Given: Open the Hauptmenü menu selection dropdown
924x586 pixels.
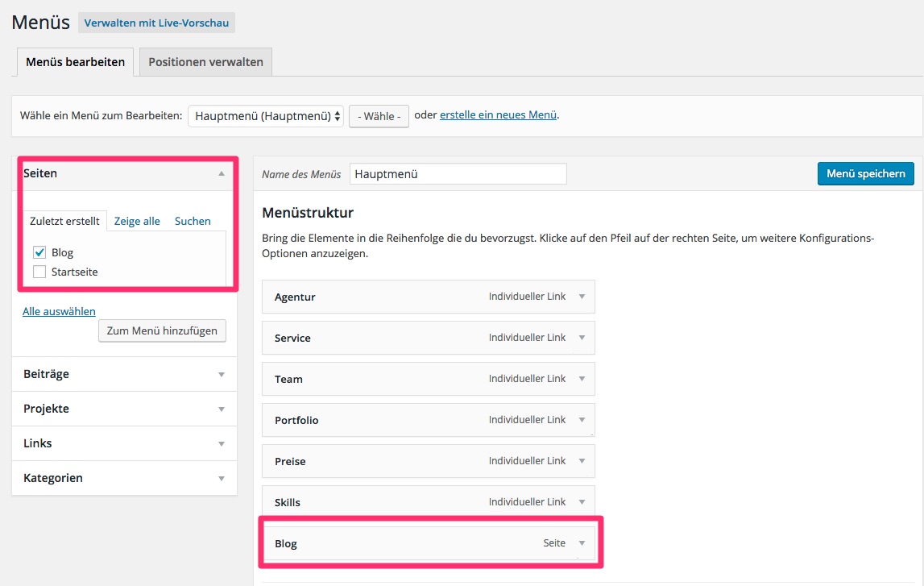Looking at the screenshot, I should [266, 116].
